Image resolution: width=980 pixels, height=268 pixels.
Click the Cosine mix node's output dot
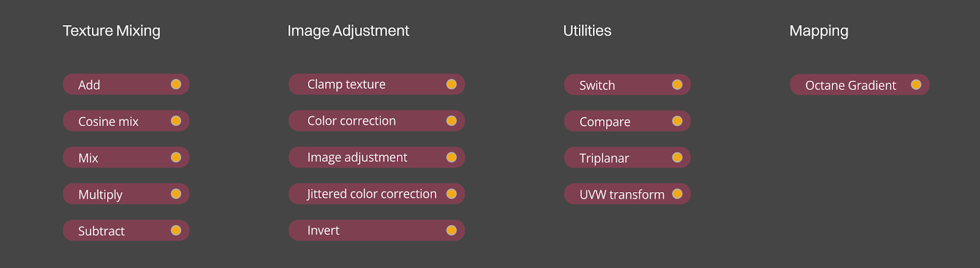coord(176,121)
